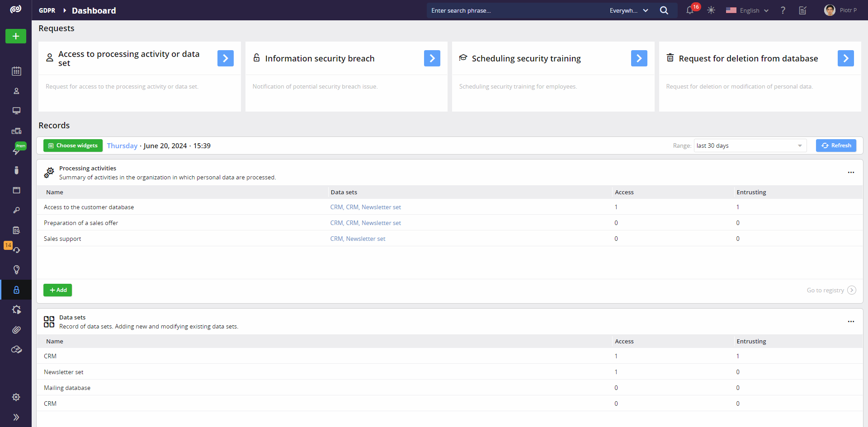Open the Range 'last 30 days' dropdown
Screen dimensions: 868x427
[750, 145]
